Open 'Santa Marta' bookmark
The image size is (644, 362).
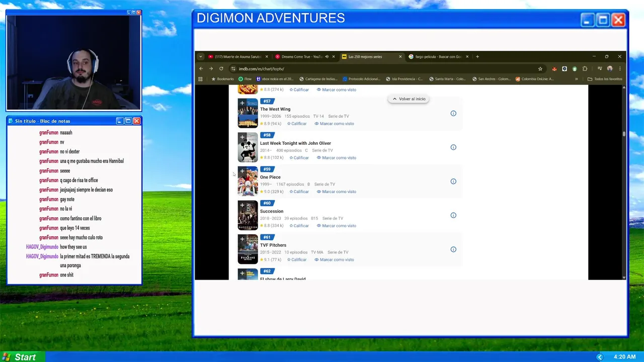(x=447, y=79)
